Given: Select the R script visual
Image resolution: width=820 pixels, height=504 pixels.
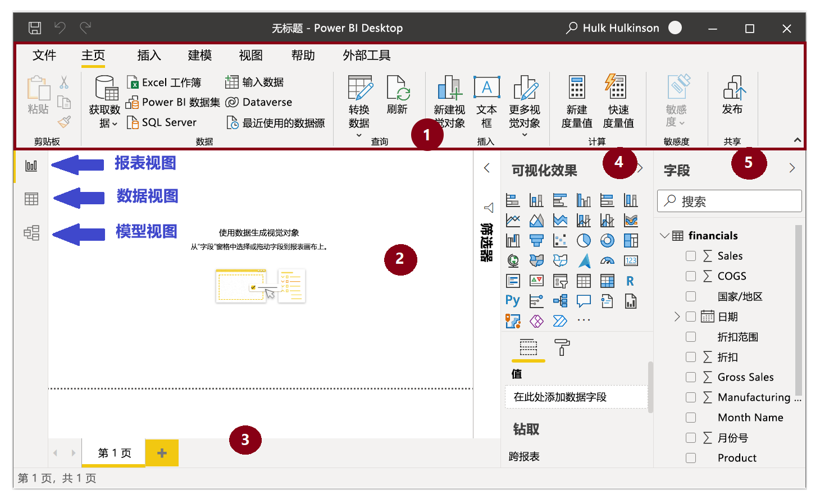Looking at the screenshot, I should [x=630, y=281].
